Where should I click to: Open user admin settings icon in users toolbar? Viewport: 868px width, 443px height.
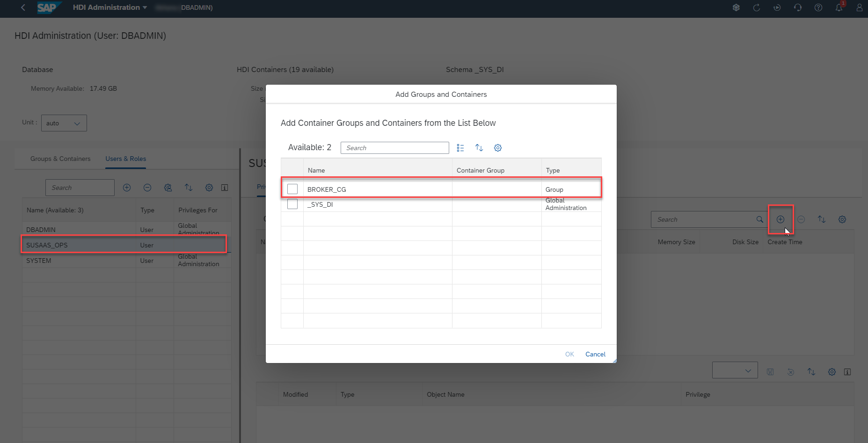pyautogui.click(x=168, y=188)
